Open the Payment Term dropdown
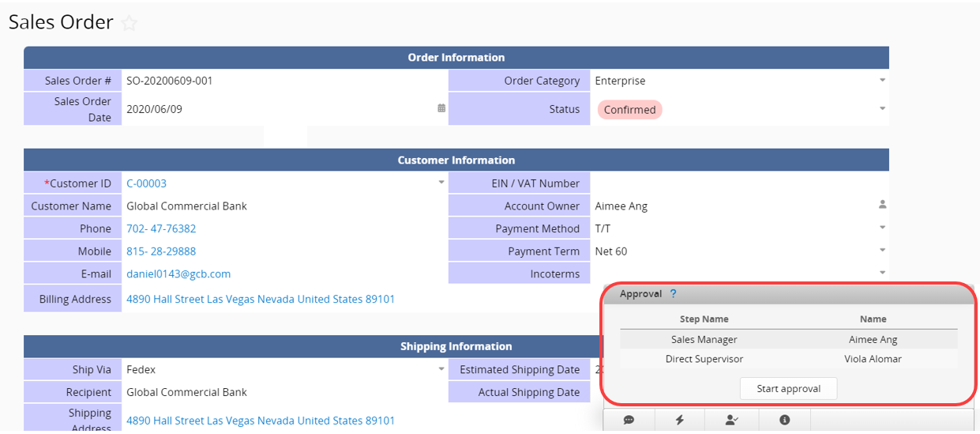 (882, 251)
